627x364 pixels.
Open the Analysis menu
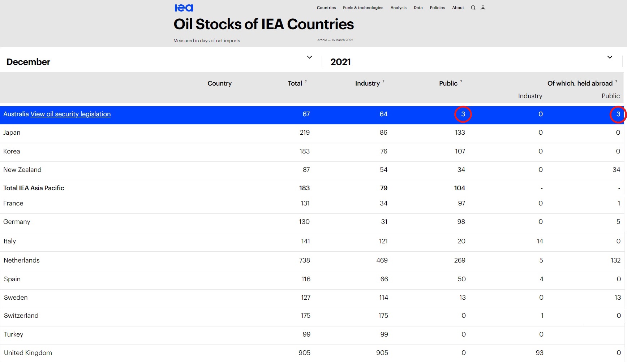[398, 8]
